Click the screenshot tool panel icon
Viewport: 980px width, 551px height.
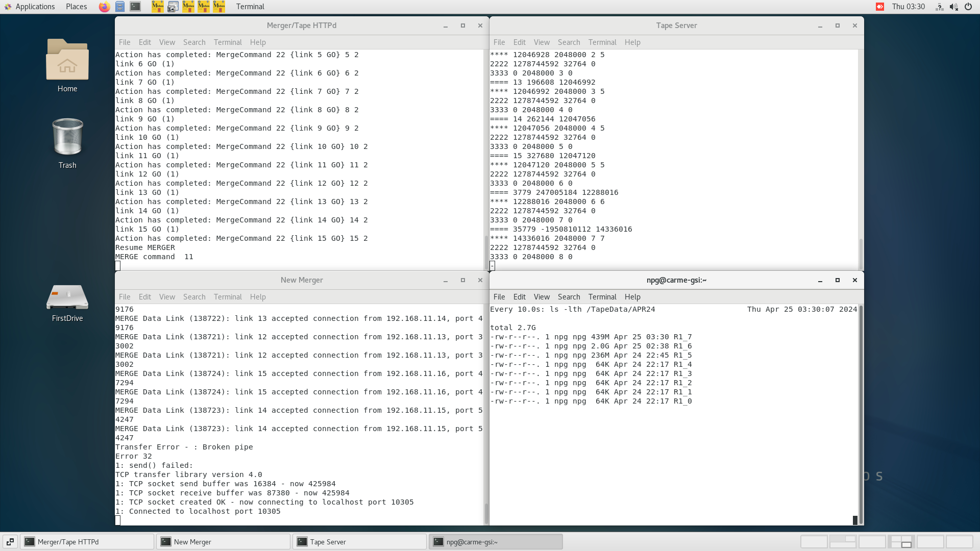coord(173,7)
